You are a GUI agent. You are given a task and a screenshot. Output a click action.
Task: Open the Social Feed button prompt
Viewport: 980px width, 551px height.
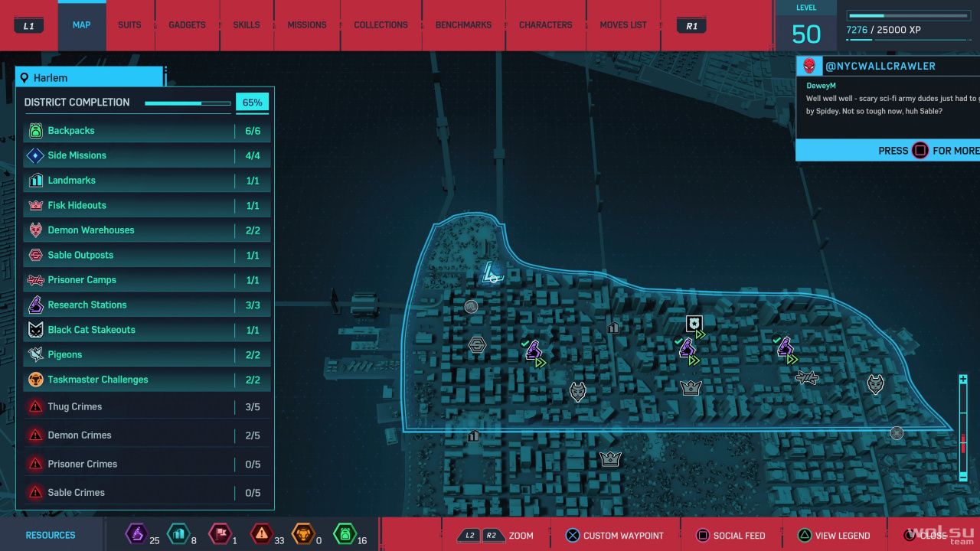730,536
